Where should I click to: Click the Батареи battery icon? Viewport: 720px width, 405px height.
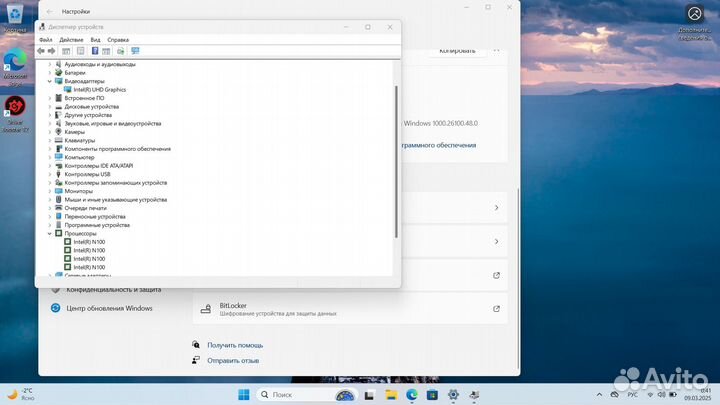[59, 73]
